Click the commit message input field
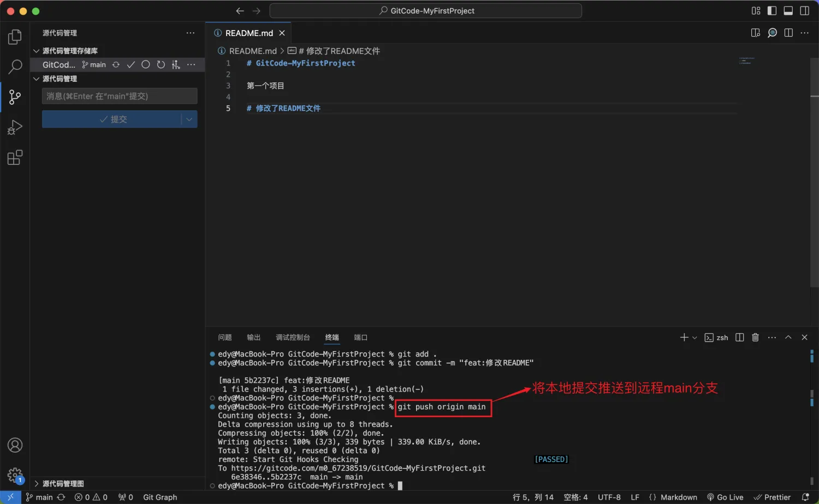 [x=119, y=96]
